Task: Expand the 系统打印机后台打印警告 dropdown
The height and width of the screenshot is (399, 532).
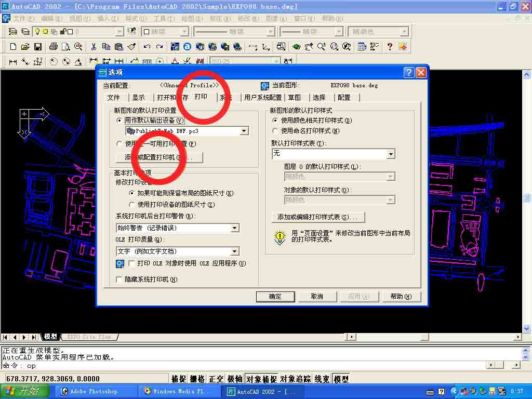Action: coord(234,228)
